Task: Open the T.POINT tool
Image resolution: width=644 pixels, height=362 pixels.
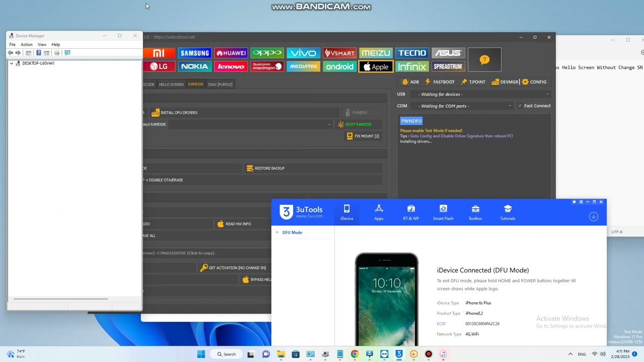Action: point(473,82)
